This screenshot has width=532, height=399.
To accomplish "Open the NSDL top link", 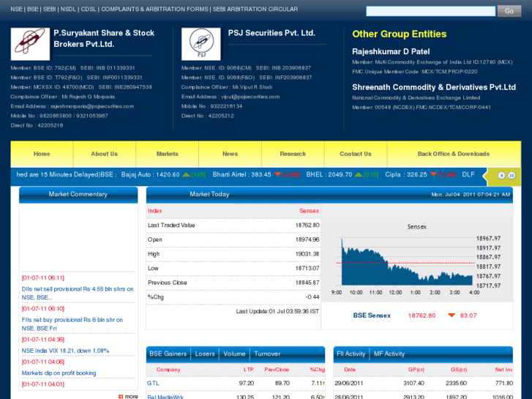I will [x=68, y=10].
